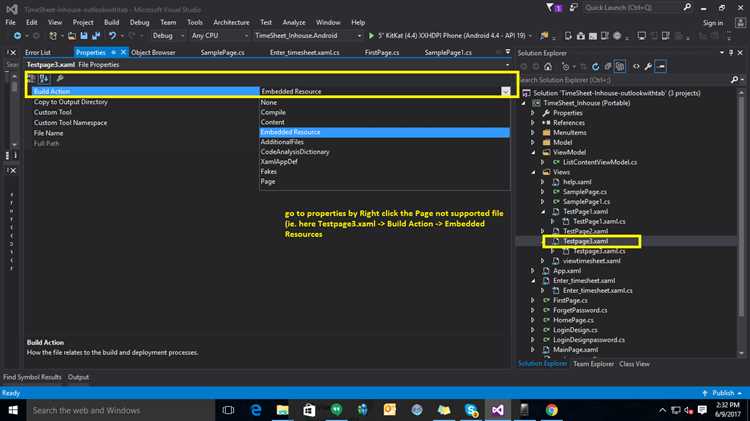Click the Refresh icon in Solution Explorer
The image size is (750, 421).
(596, 66)
